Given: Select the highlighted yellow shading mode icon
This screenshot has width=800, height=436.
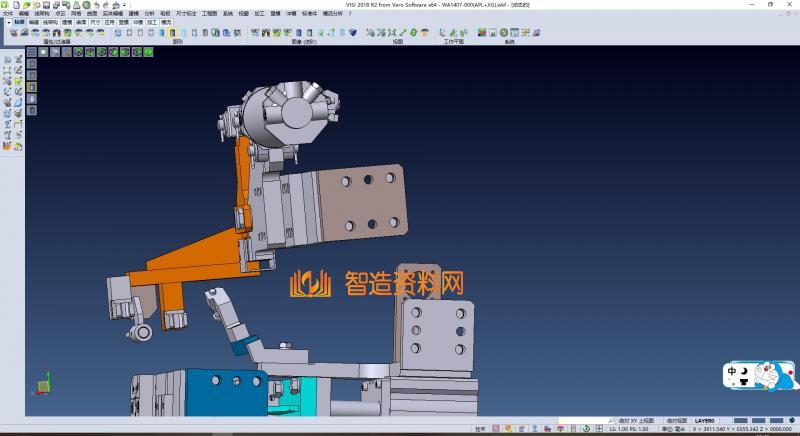Looking at the screenshot, I should 172,33.
